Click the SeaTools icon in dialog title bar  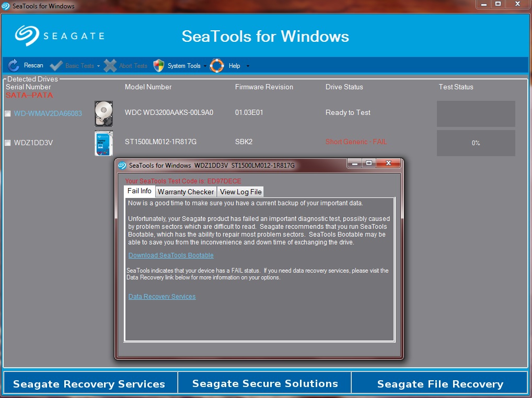pos(122,166)
